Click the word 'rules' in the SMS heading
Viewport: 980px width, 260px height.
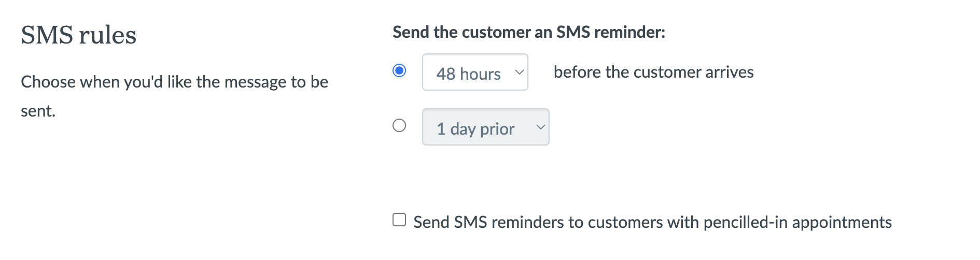point(107,35)
